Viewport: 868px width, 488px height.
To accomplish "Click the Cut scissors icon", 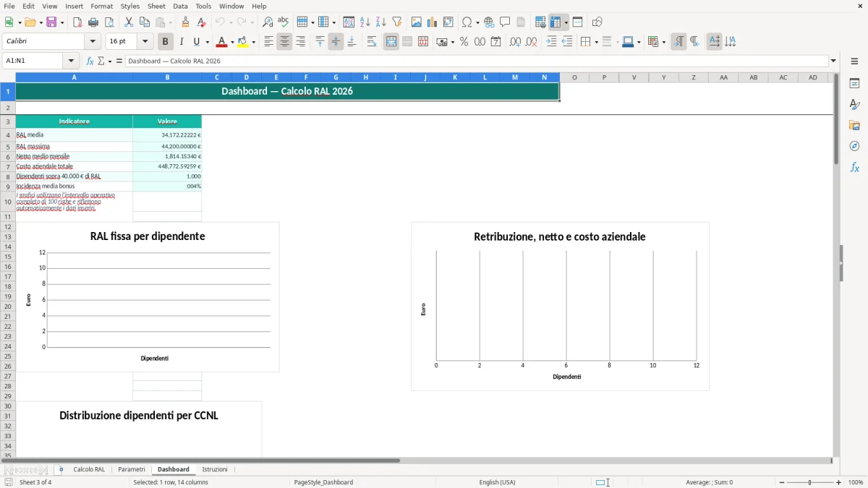I will coord(129,22).
